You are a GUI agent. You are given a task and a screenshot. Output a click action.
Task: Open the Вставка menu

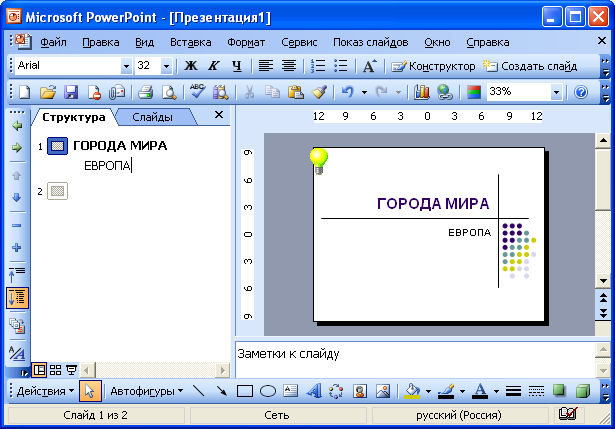[x=190, y=42]
